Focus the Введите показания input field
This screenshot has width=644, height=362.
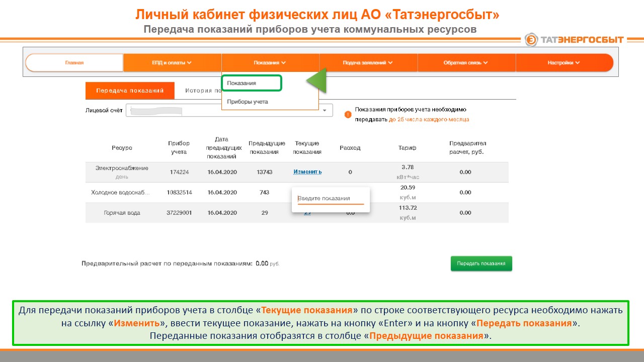[x=331, y=199]
